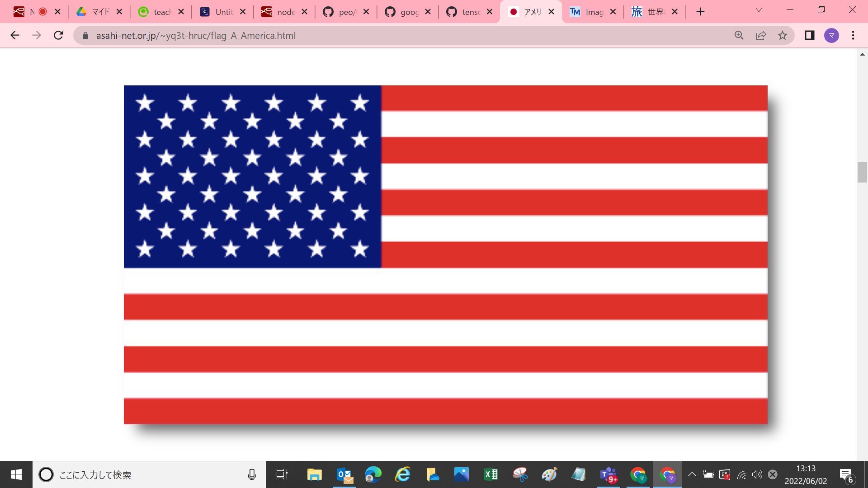Open the purple profile avatar
Screen dimensions: 868x488
(831, 35)
